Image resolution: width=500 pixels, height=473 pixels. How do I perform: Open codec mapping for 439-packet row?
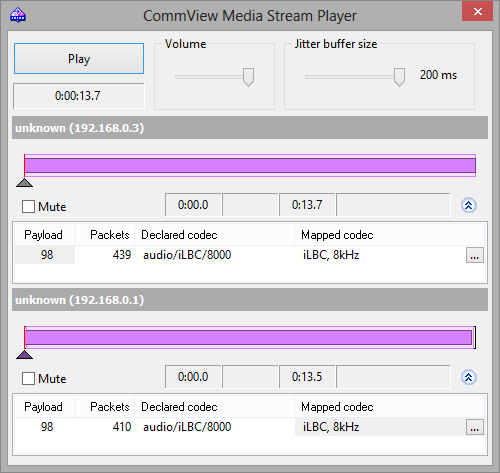[x=475, y=255]
